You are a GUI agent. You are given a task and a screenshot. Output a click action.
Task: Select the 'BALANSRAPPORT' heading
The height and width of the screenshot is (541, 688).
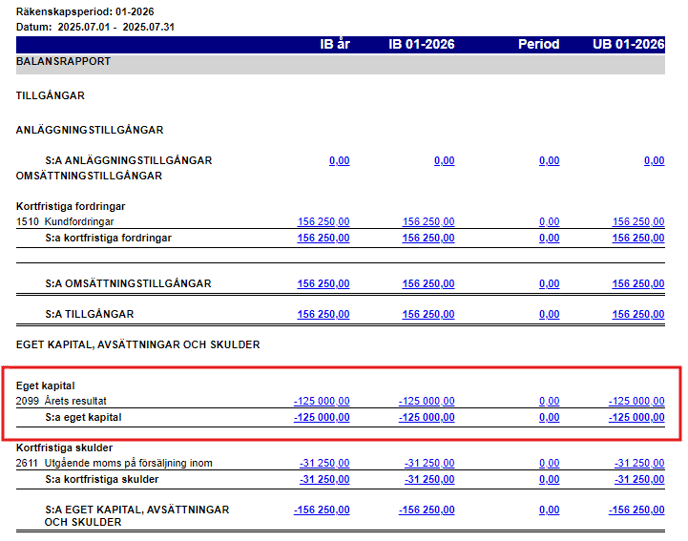pyautogui.click(x=63, y=61)
